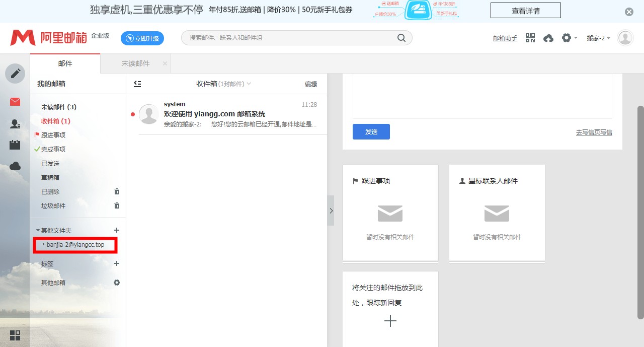Click the 发送 send button
644x347 pixels.
tap(371, 131)
